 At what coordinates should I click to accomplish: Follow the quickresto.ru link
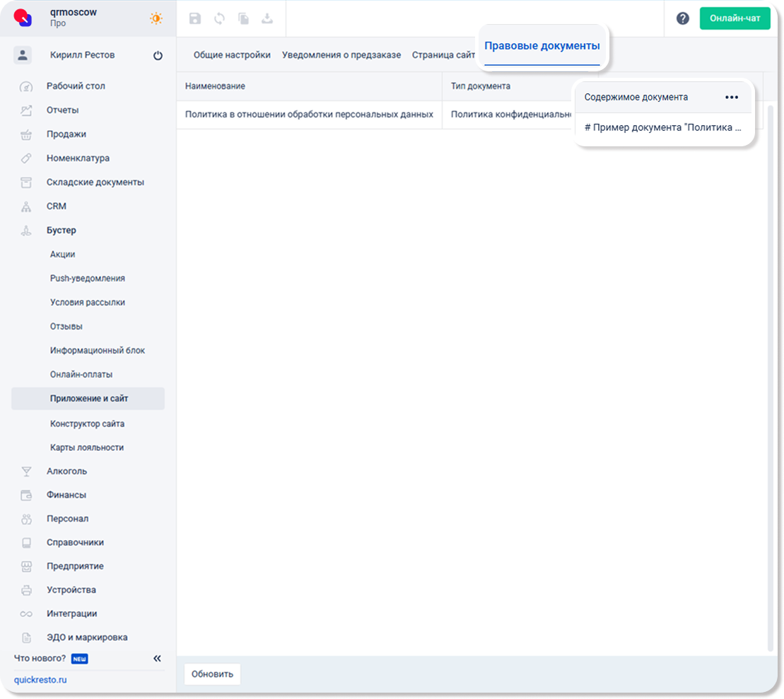click(40, 680)
